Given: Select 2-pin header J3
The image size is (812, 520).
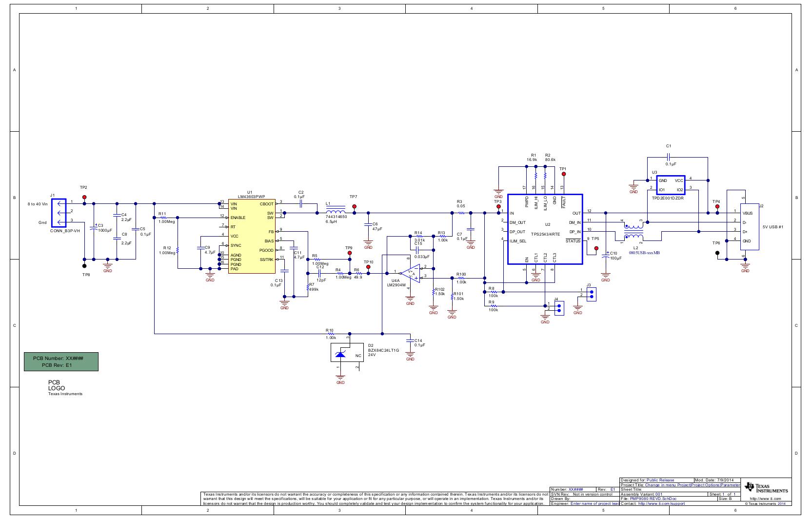Looking at the screenshot, I should click(x=591, y=293).
